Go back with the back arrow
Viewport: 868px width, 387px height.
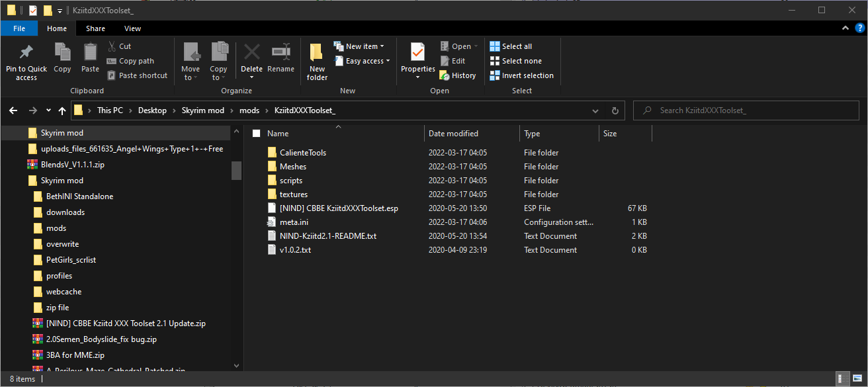(x=14, y=110)
